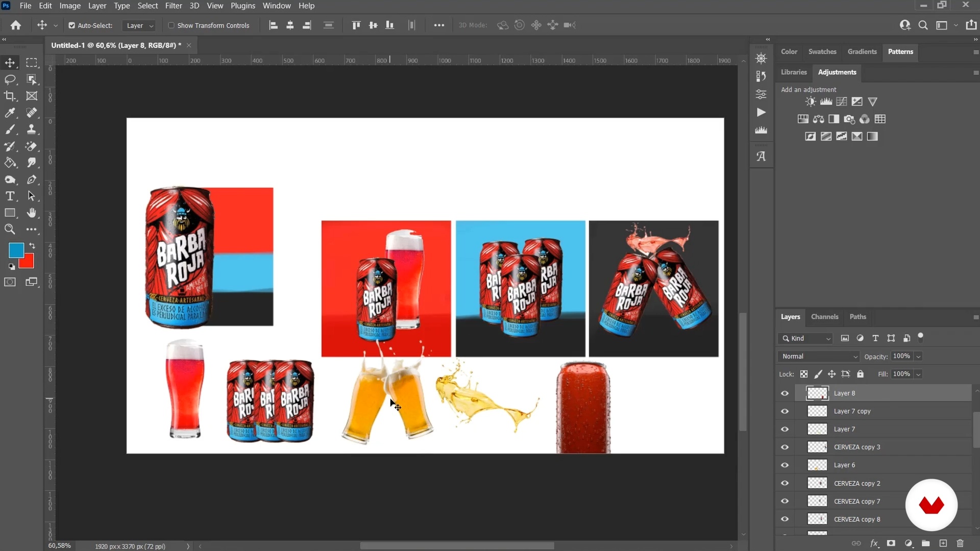Click the Home button
The image size is (980, 551).
(16, 26)
